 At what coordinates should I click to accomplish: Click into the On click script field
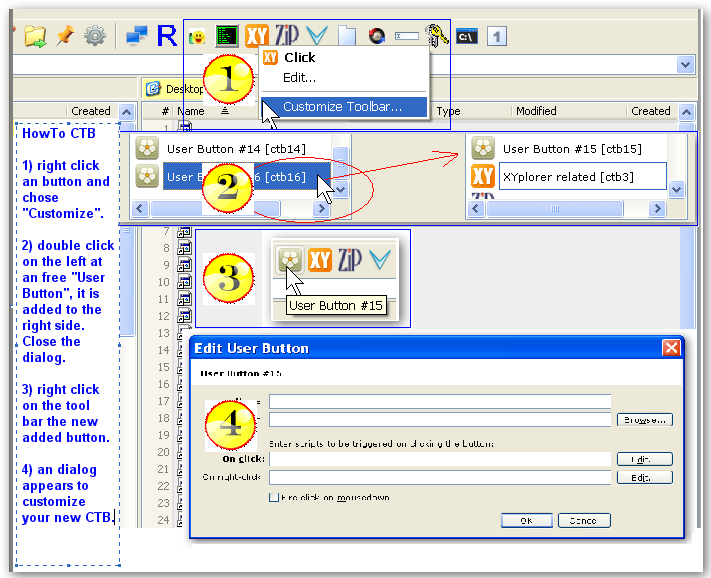(439, 459)
